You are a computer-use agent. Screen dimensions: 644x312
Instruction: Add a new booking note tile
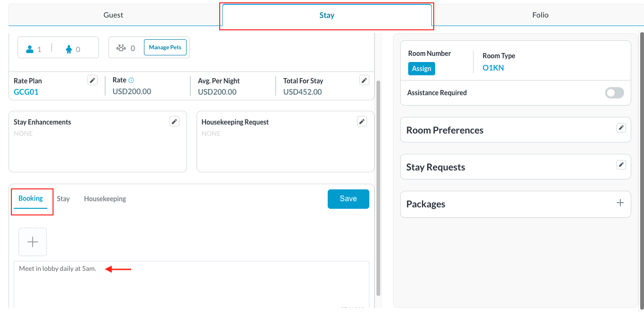coord(33,242)
